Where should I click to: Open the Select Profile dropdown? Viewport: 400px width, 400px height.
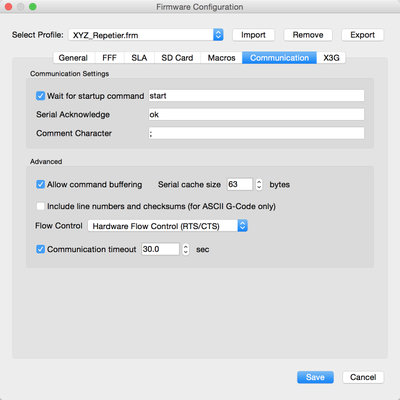pos(146,35)
